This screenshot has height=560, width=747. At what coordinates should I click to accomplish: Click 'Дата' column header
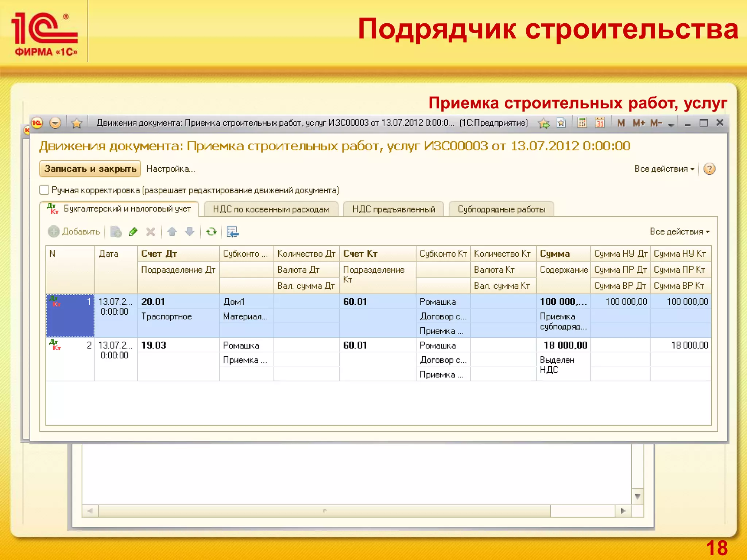116,270
